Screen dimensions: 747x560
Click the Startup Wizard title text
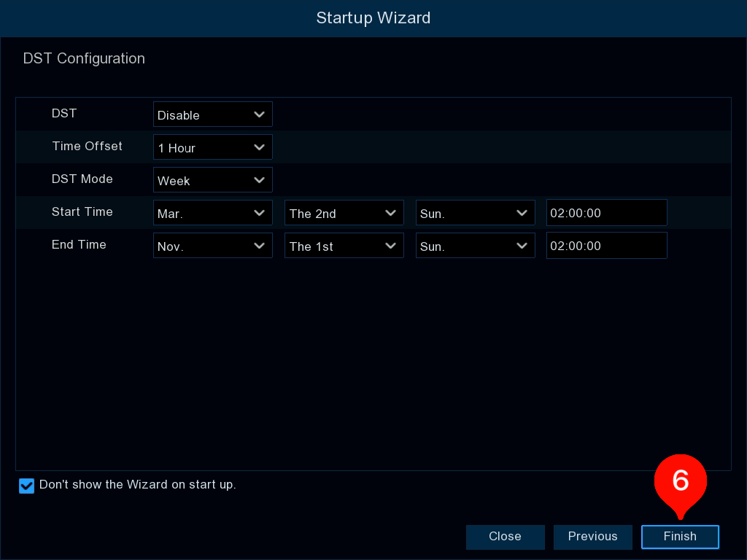[x=373, y=18]
